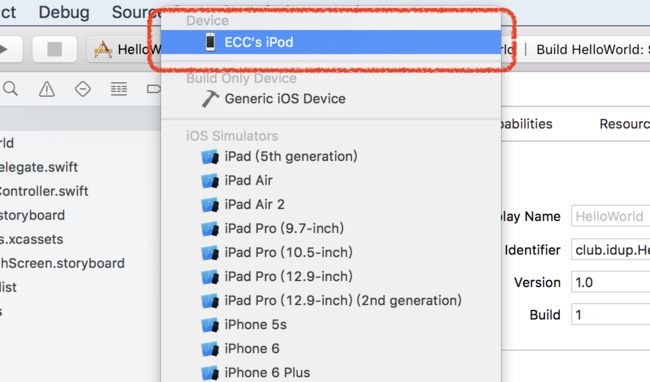Click the Stop button in the toolbar

(x=54, y=49)
